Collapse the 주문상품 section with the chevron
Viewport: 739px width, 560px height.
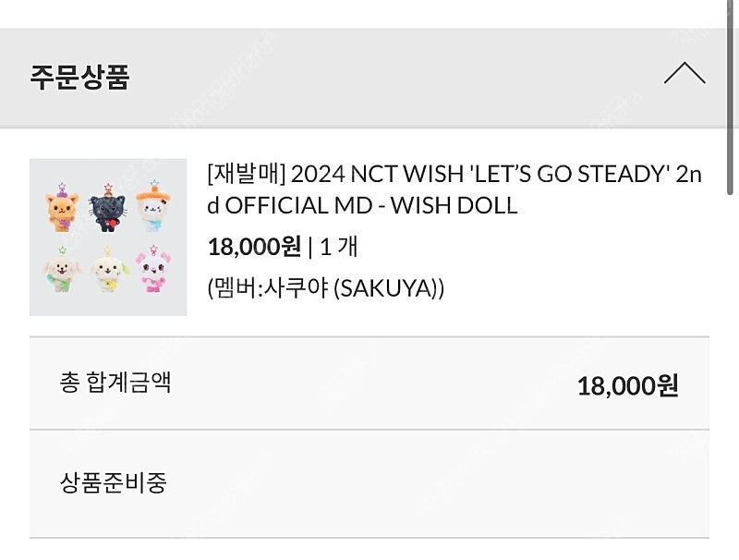coord(684,74)
